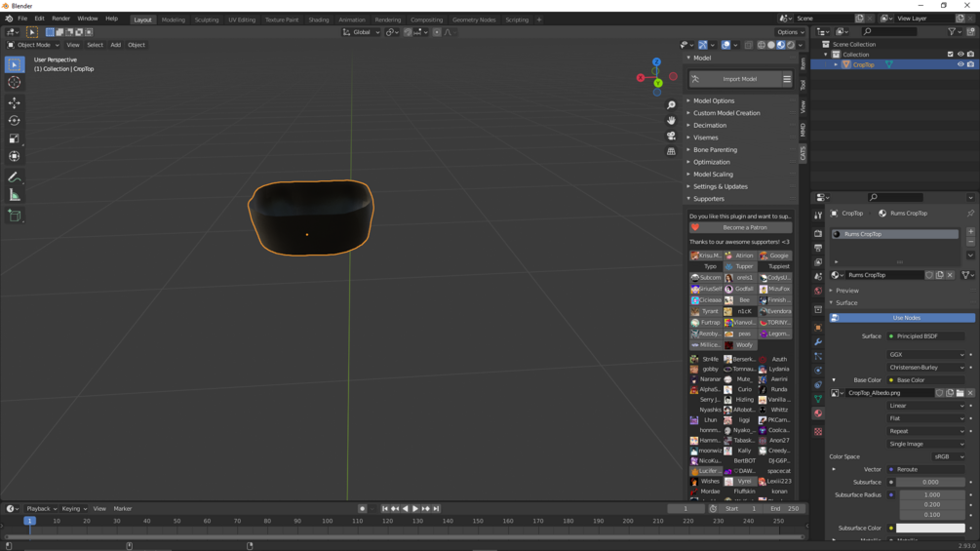Image resolution: width=980 pixels, height=551 pixels.
Task: Click the Import Model button
Action: (x=733, y=79)
